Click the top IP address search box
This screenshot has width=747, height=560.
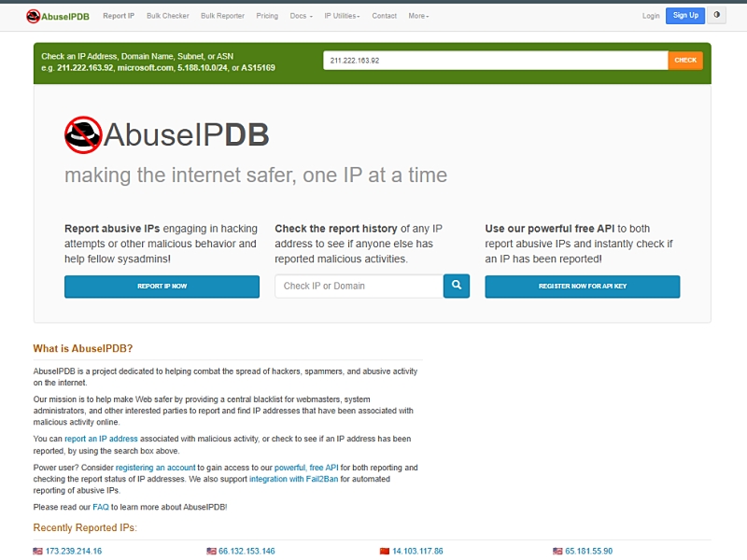point(495,60)
